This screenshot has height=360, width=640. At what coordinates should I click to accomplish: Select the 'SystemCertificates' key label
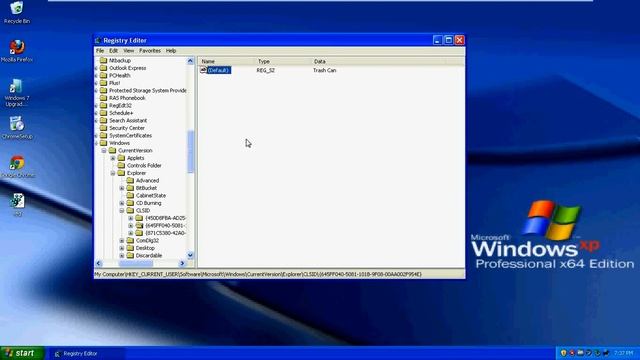(130, 136)
